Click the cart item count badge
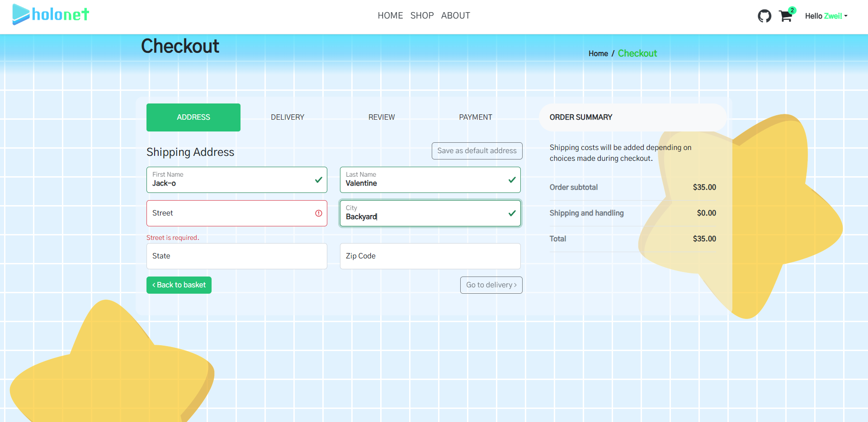The height and width of the screenshot is (422, 868). tap(793, 9)
